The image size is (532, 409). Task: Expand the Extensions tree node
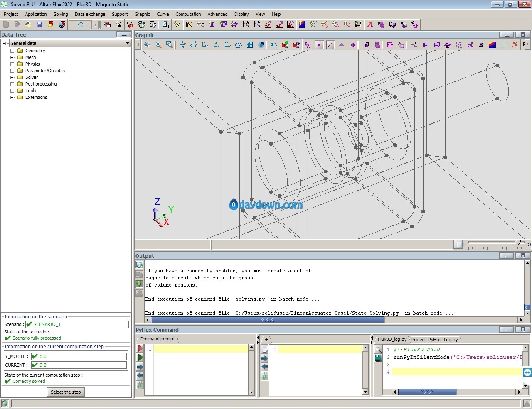pyautogui.click(x=12, y=97)
